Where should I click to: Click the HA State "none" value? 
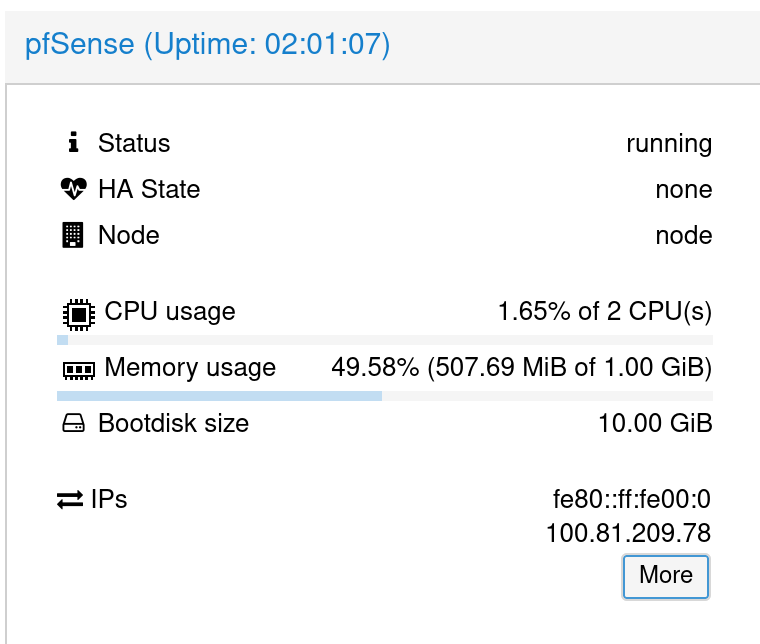[x=683, y=189]
